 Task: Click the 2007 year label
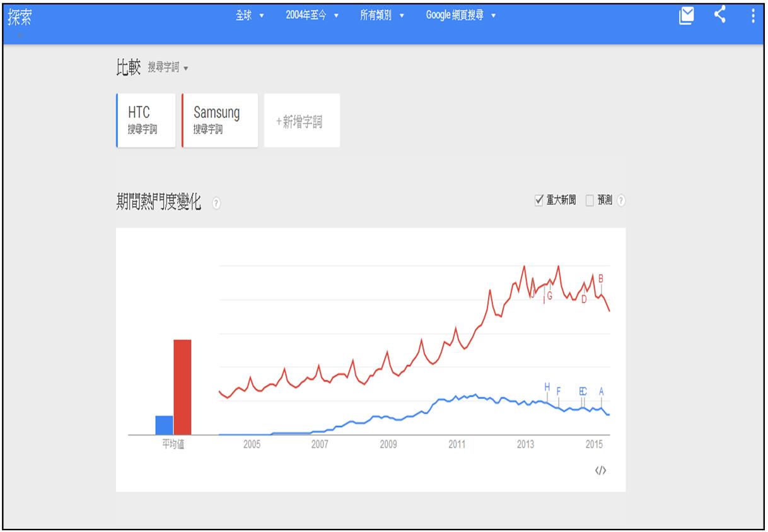pyautogui.click(x=320, y=445)
